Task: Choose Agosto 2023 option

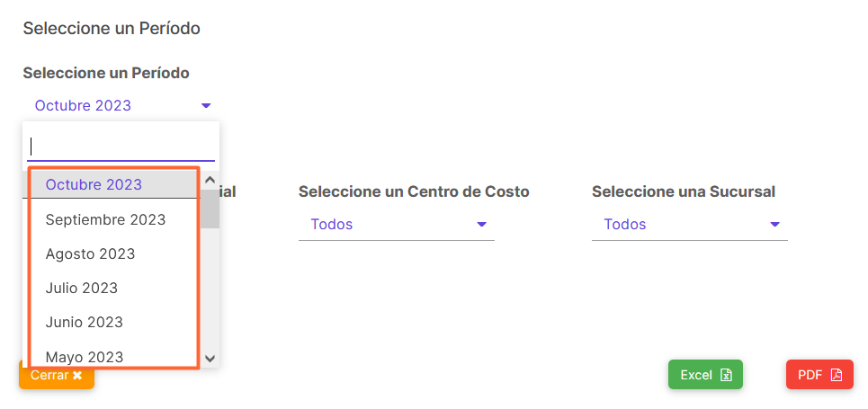Action: [114, 254]
